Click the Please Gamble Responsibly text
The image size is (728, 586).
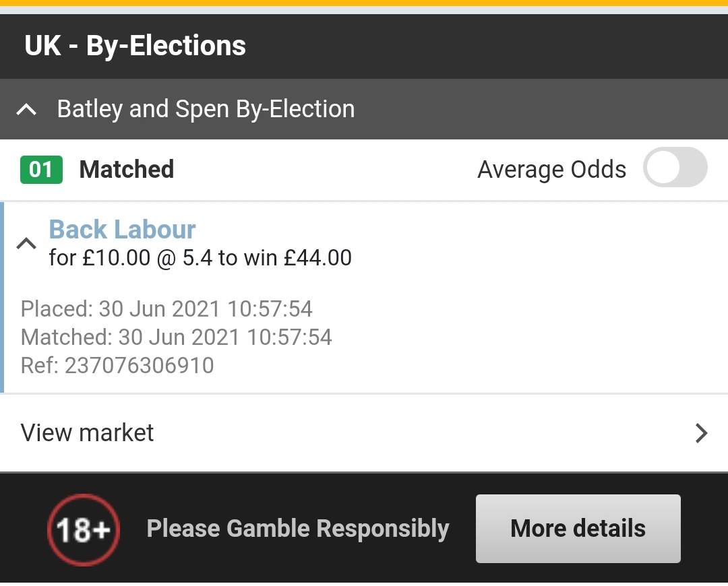(x=297, y=529)
